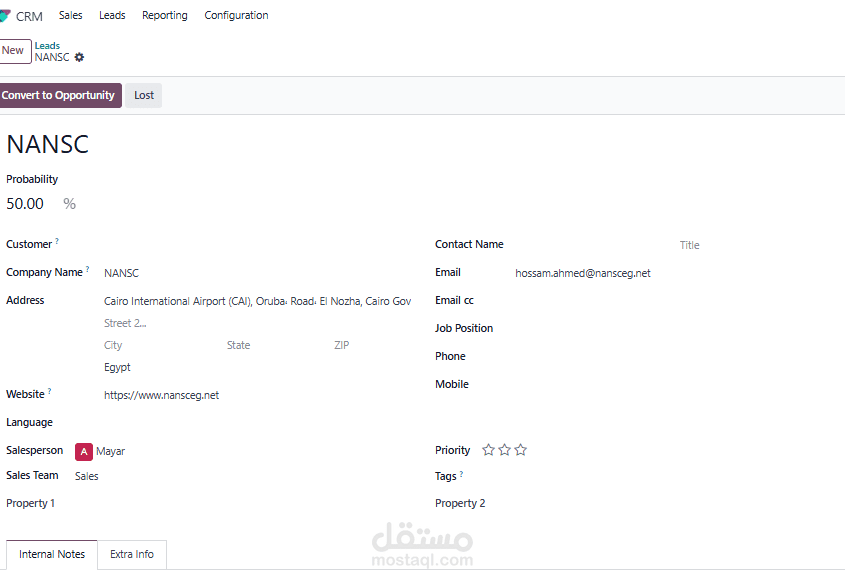The image size is (845, 581).
Task: Open the CRM app home icon
Action: point(5,16)
